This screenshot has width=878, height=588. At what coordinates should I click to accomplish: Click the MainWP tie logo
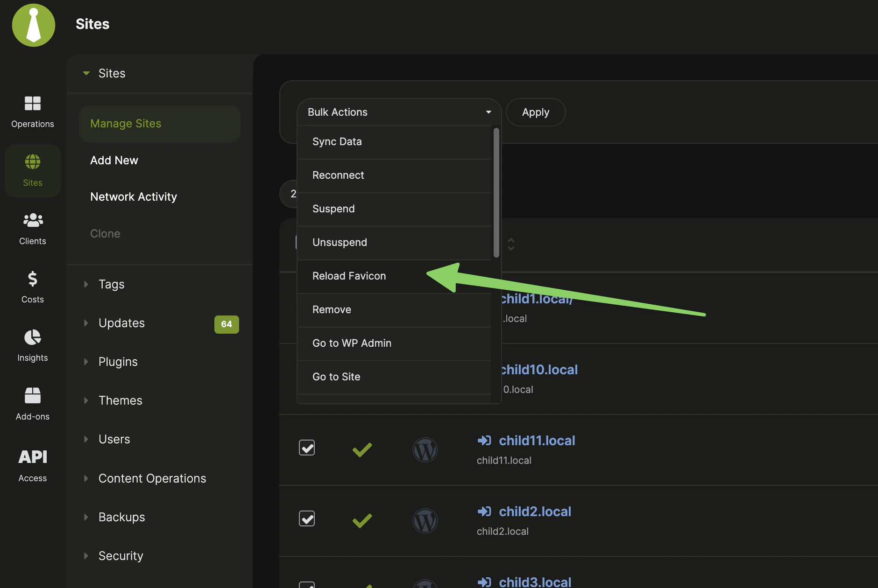[x=34, y=25]
